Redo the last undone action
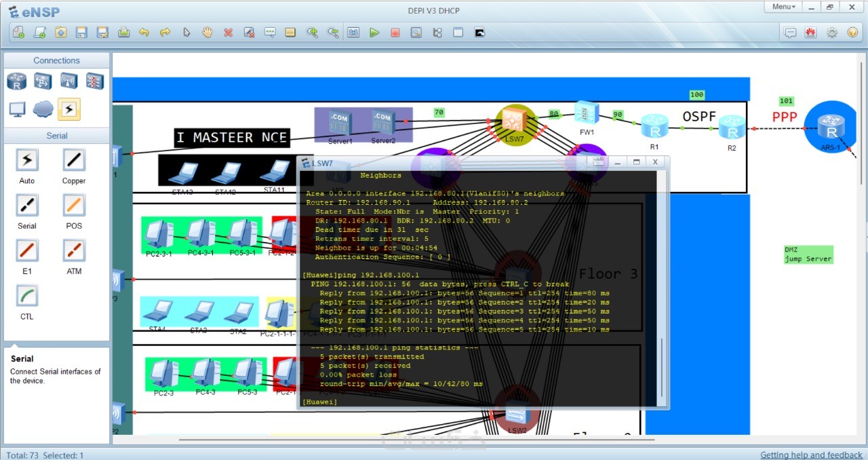Viewport: 868px width, 460px height. coord(165,32)
